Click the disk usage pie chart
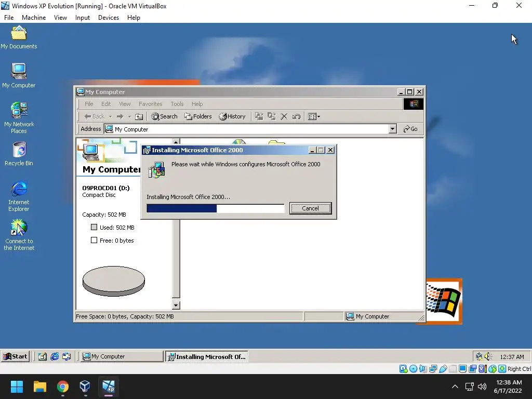Screen dimensions: 532x399 click(x=114, y=281)
